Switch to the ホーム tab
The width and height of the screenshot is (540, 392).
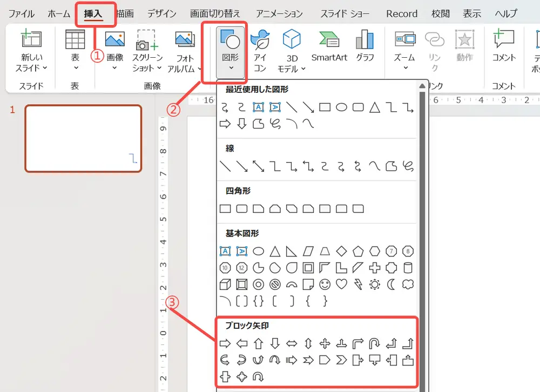pyautogui.click(x=59, y=14)
